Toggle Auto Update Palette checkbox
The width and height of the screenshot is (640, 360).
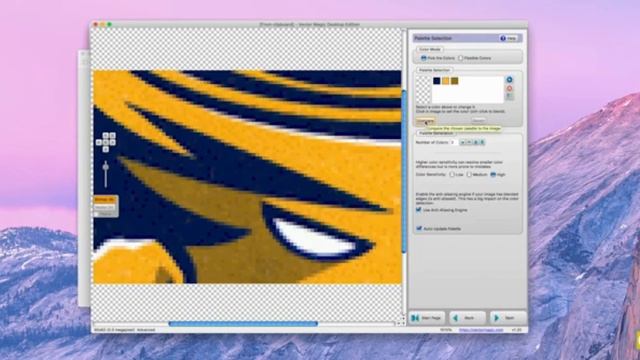click(x=419, y=229)
